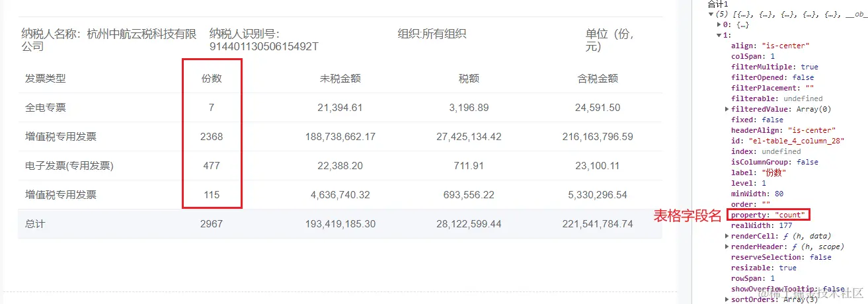Click the realWidth: 177 property line
This screenshot has width=868, height=304.
pos(754,225)
